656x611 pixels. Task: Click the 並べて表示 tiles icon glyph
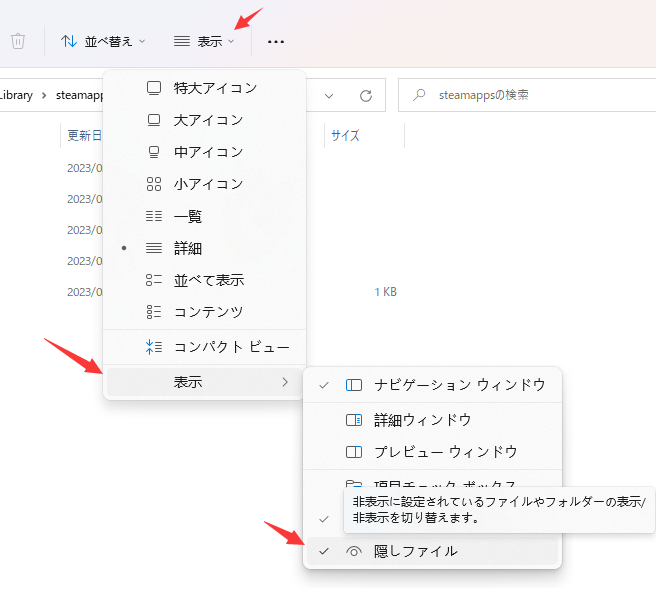(x=154, y=280)
